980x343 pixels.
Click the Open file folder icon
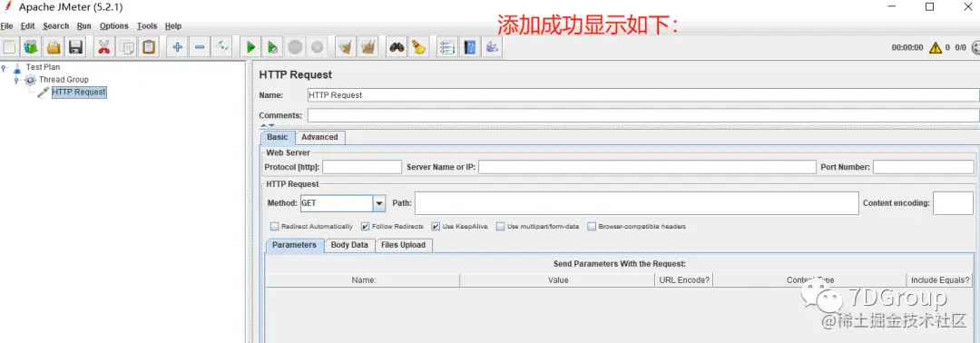point(54,47)
